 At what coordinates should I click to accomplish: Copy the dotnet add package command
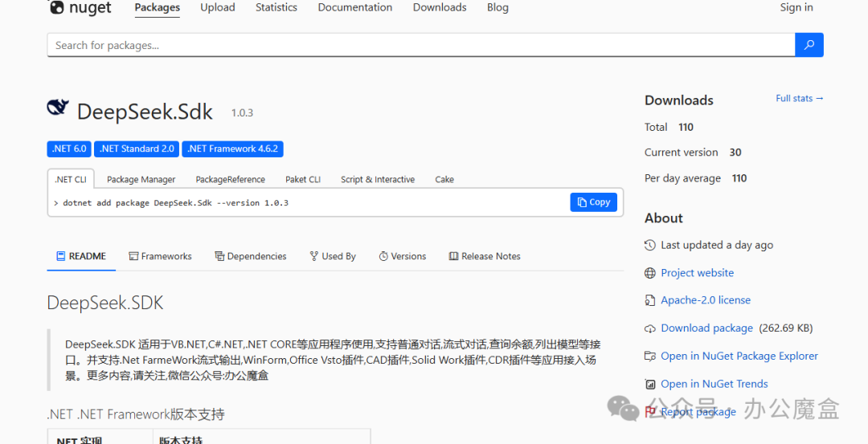click(593, 202)
